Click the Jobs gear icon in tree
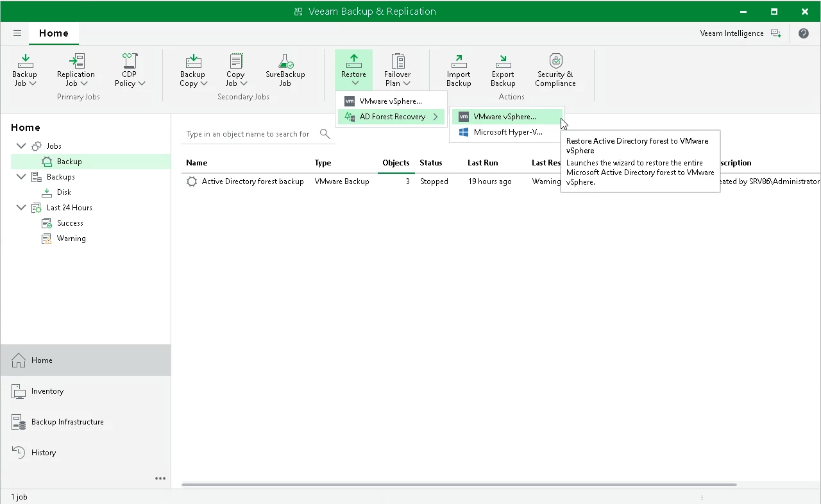The height and width of the screenshot is (504, 821). tap(37, 146)
